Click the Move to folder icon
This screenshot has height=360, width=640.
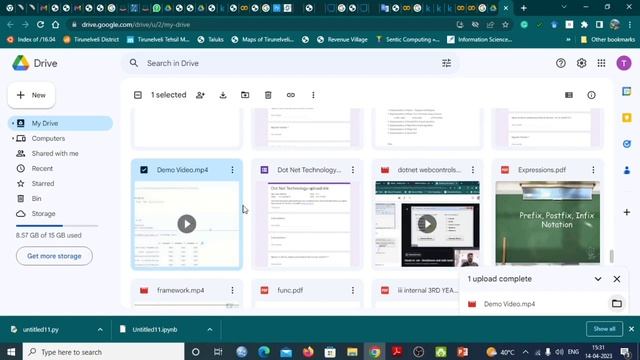pos(245,95)
